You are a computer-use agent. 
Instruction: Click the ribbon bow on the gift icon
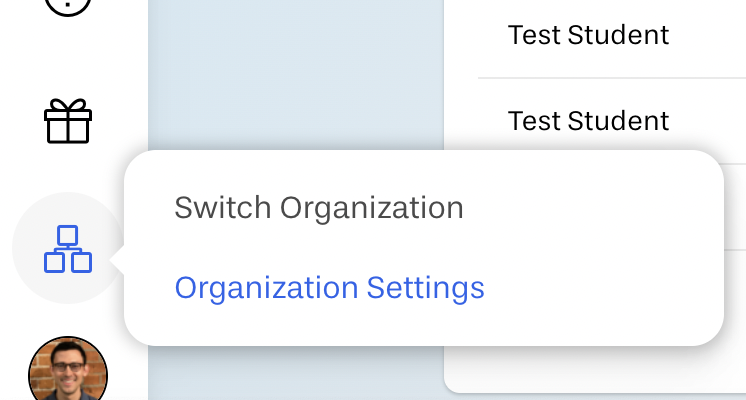point(68,105)
